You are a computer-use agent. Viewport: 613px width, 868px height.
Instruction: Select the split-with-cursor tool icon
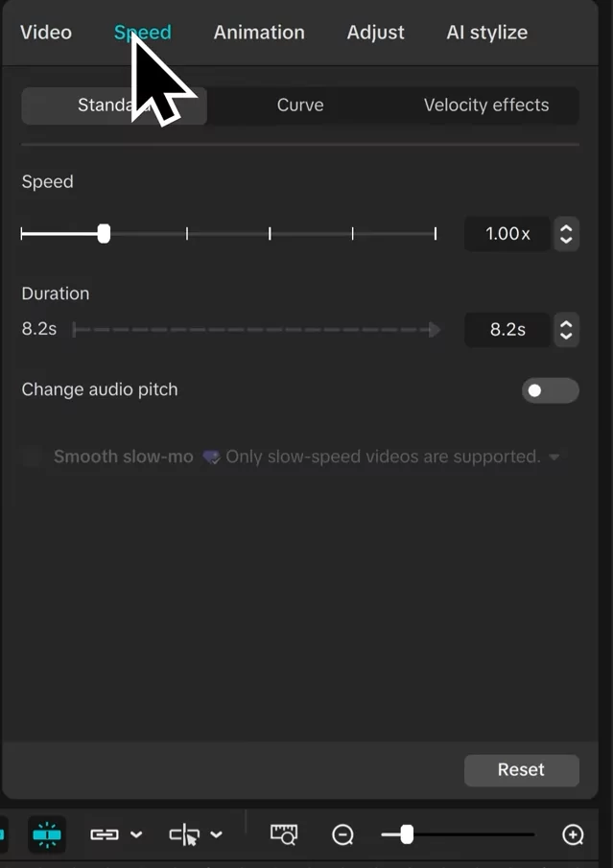point(184,834)
